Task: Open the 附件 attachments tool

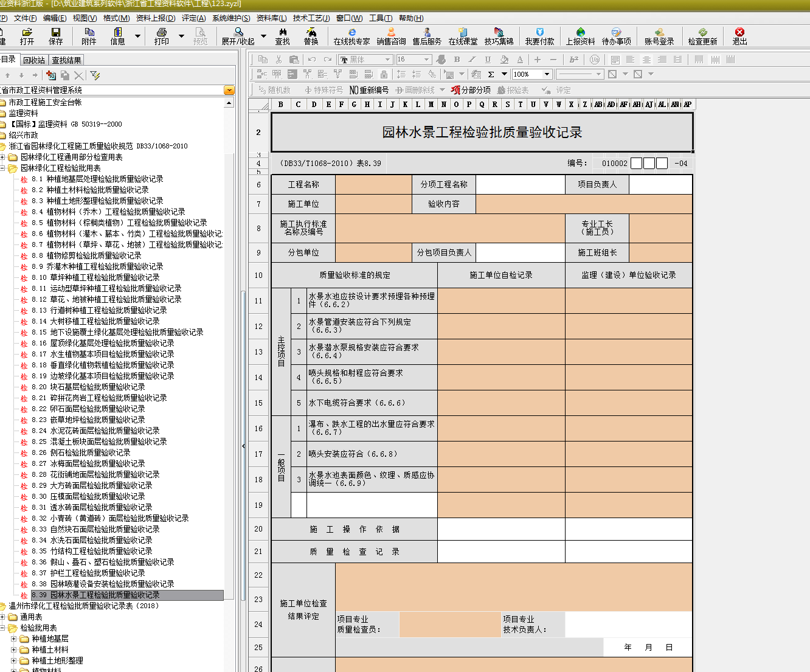Action: click(89, 36)
